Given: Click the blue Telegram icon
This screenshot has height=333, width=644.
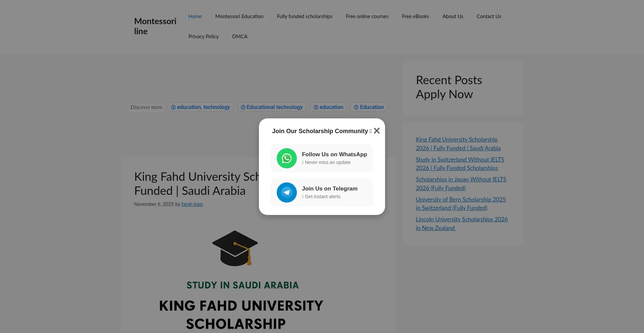Looking at the screenshot, I should click(286, 192).
